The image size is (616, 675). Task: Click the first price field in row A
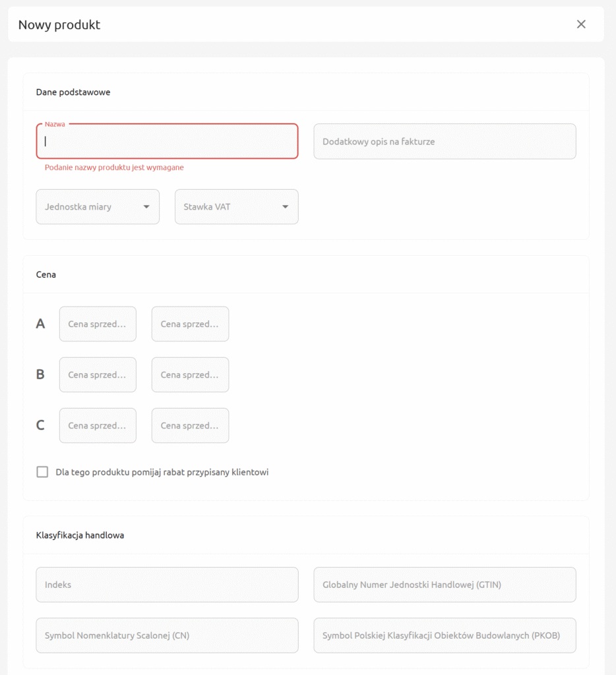98,324
